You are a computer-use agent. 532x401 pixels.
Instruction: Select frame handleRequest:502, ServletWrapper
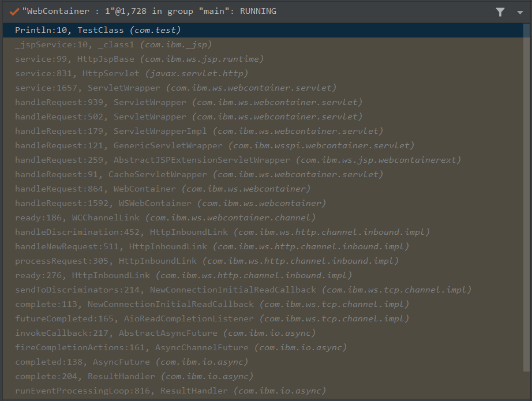263,117
